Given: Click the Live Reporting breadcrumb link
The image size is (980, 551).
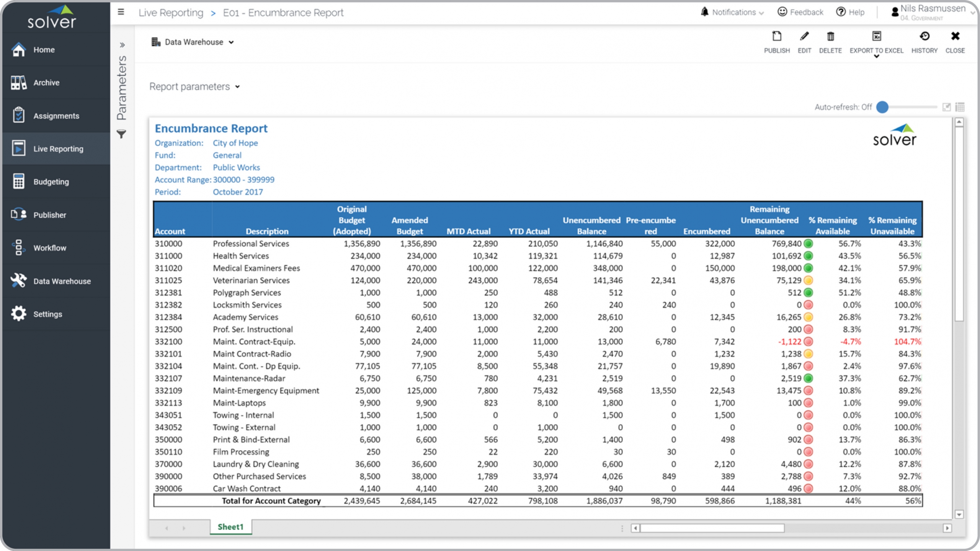Looking at the screenshot, I should pyautogui.click(x=171, y=13).
